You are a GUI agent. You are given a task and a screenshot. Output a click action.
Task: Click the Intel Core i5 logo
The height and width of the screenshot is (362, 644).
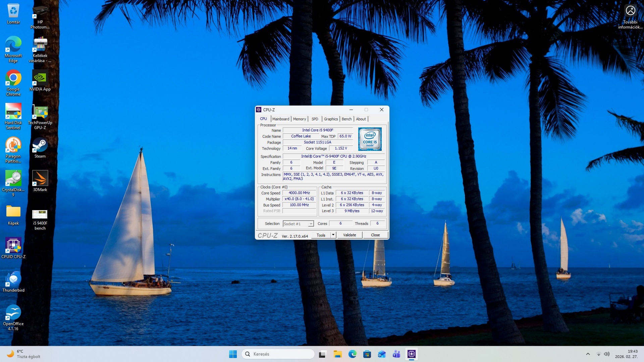click(x=370, y=139)
